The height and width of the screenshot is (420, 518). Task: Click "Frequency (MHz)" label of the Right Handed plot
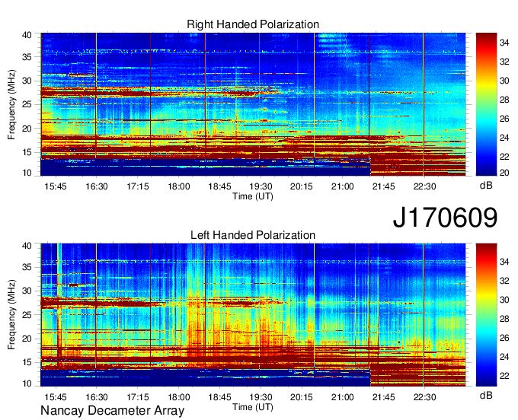[x=11, y=105]
